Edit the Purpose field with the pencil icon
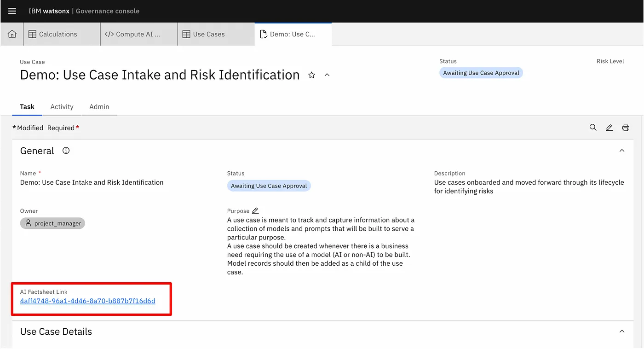This screenshot has height=349, width=644. pyautogui.click(x=255, y=211)
